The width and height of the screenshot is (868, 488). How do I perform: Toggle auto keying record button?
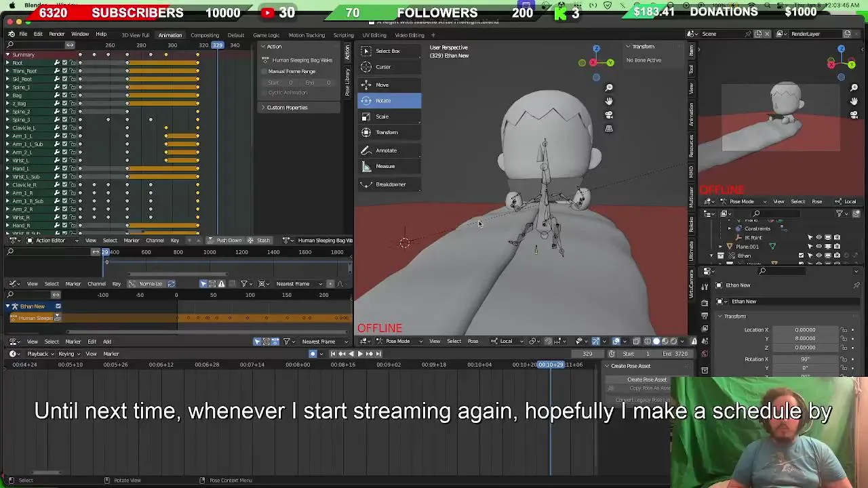click(313, 354)
